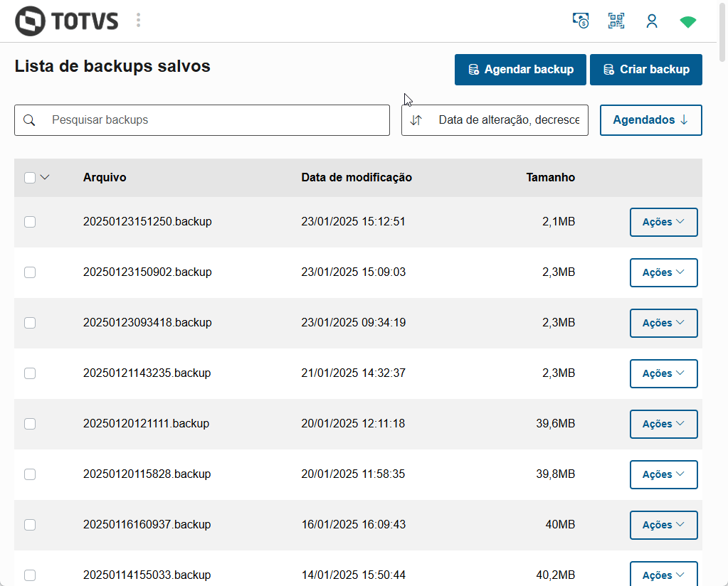Click the Arquivo column header
The image size is (728, 586).
(105, 178)
